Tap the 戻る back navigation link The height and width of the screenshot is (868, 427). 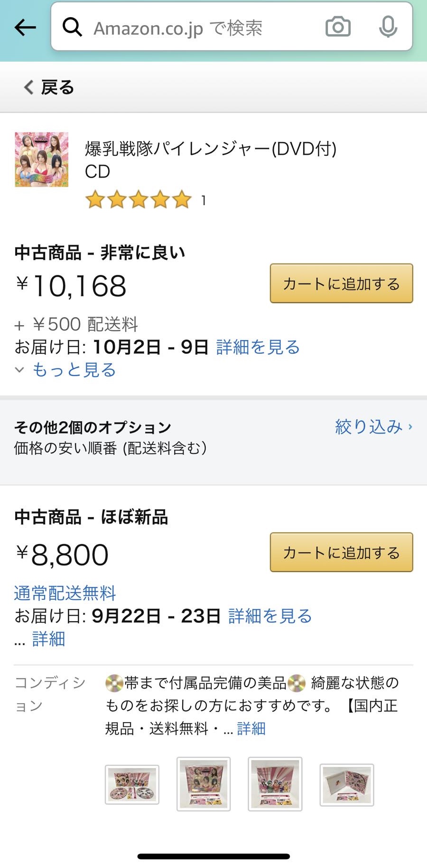49,87
